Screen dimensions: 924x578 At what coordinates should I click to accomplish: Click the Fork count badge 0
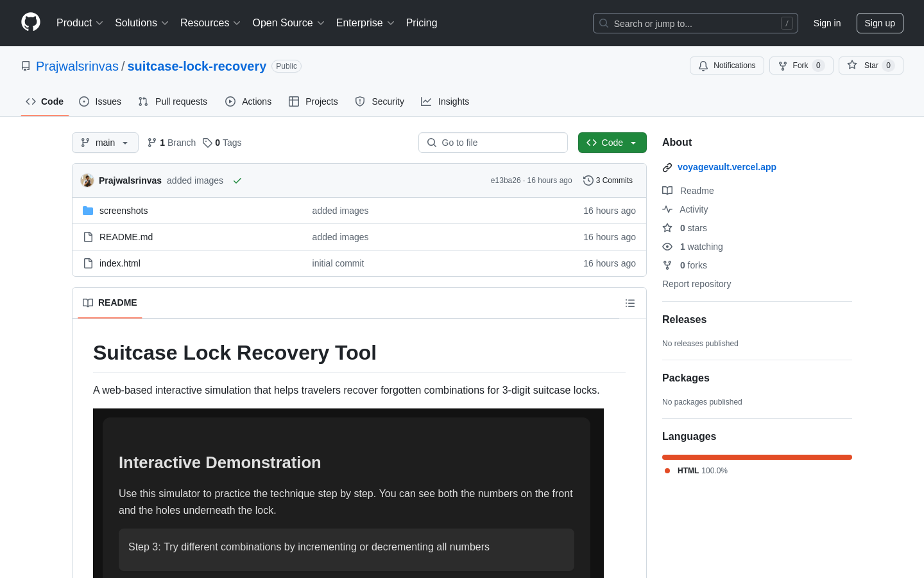(818, 66)
